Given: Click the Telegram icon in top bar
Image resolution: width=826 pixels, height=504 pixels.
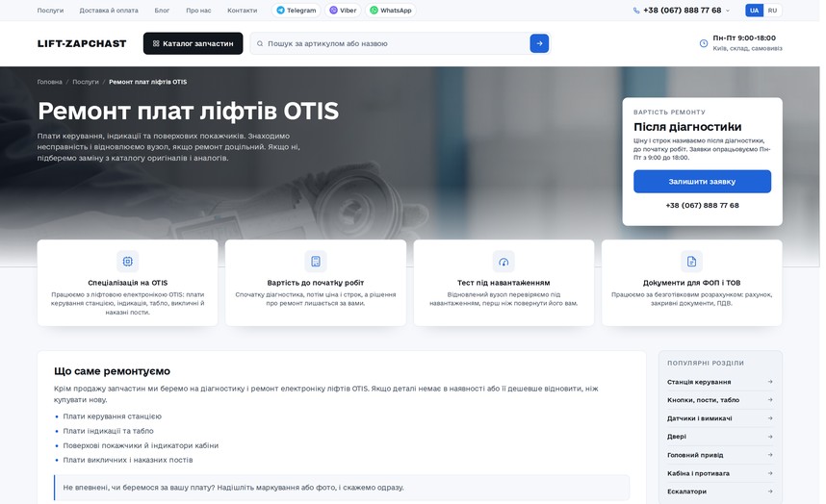Looking at the screenshot, I should click(280, 10).
